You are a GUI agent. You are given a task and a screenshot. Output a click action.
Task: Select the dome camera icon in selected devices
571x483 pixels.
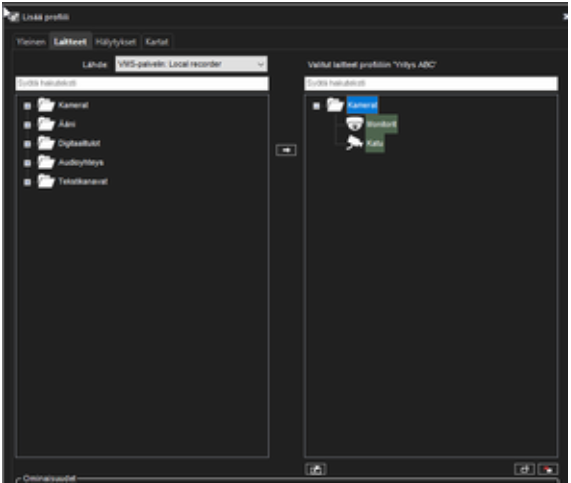pos(354,123)
